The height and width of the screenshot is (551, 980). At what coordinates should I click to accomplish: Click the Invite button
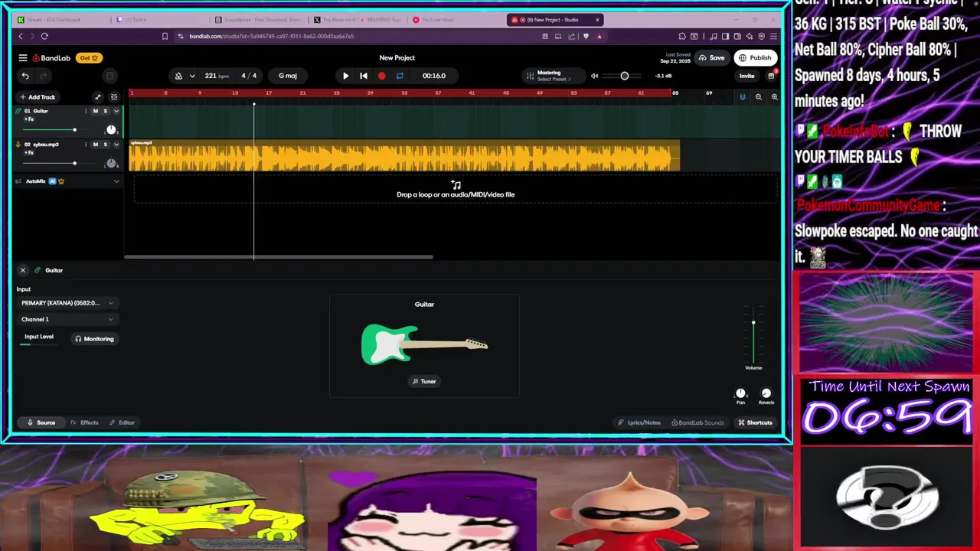[746, 76]
